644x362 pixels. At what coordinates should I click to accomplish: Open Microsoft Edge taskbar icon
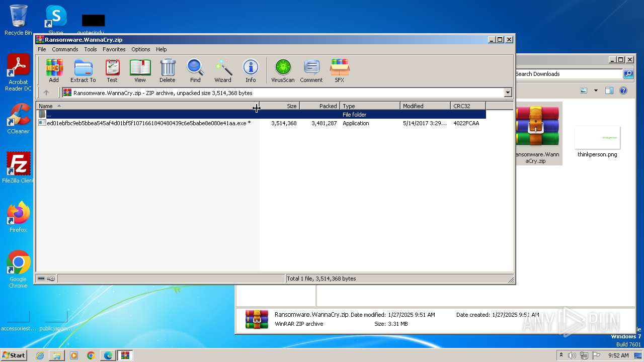click(x=108, y=355)
